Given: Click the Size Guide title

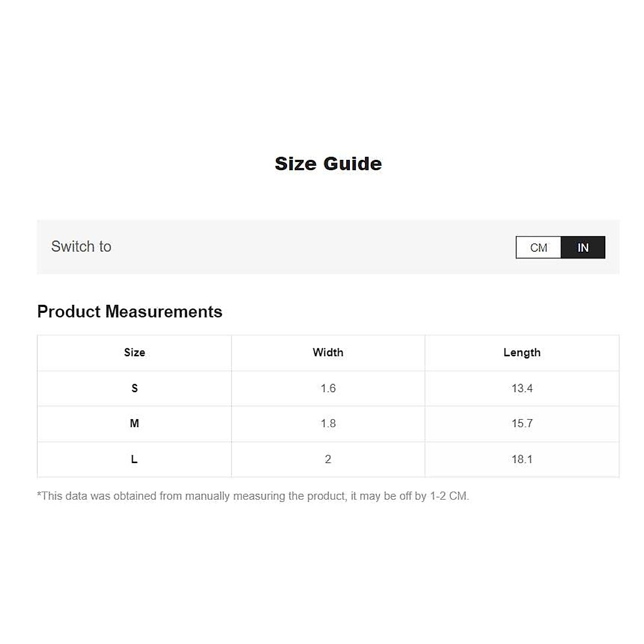Looking at the screenshot, I should [x=328, y=164].
